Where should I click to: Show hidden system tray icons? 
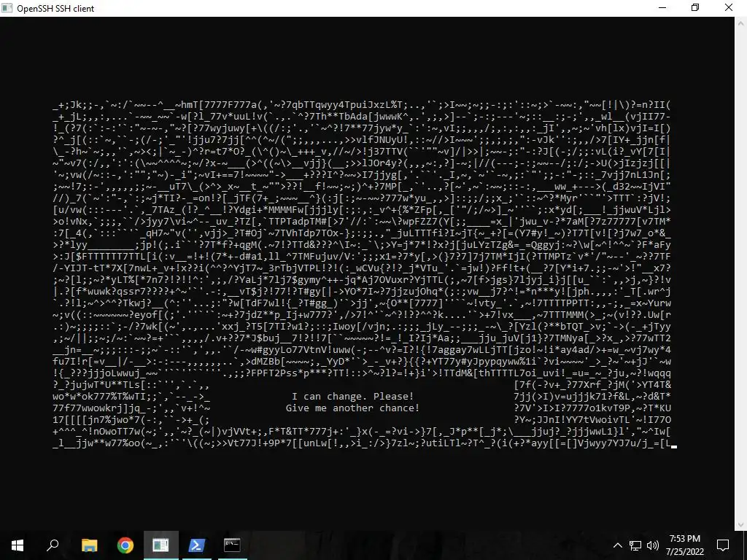pos(617,545)
